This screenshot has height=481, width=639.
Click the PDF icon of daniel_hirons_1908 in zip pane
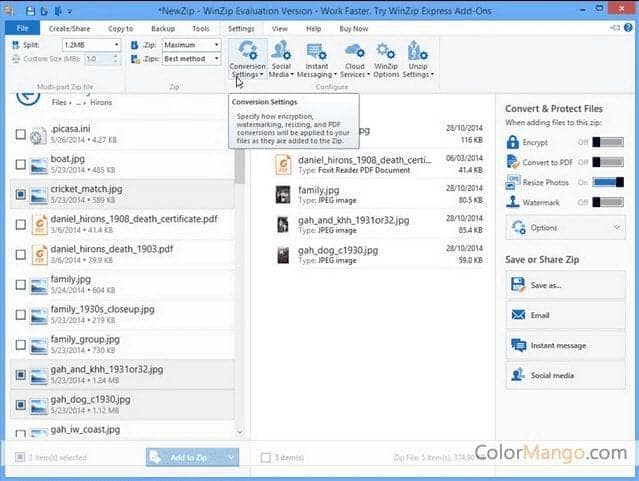click(x=283, y=165)
